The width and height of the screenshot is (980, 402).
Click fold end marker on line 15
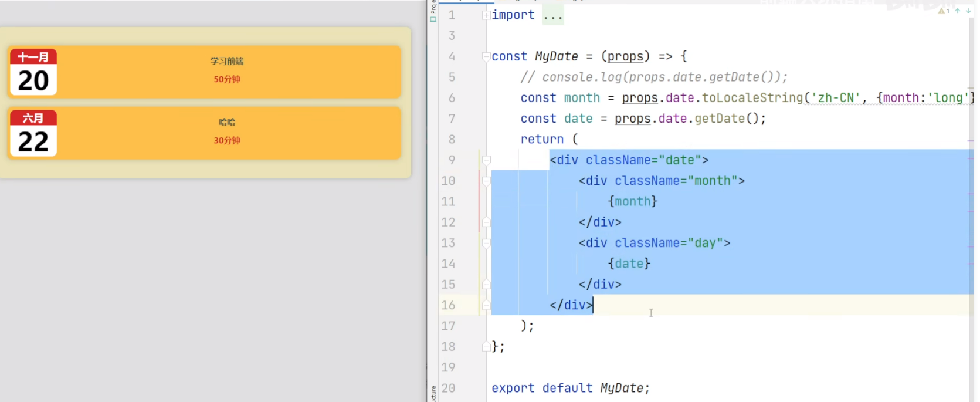point(486,284)
